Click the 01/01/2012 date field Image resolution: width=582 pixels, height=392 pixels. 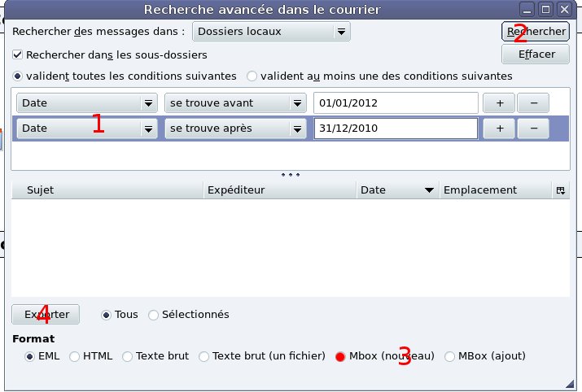(395, 103)
